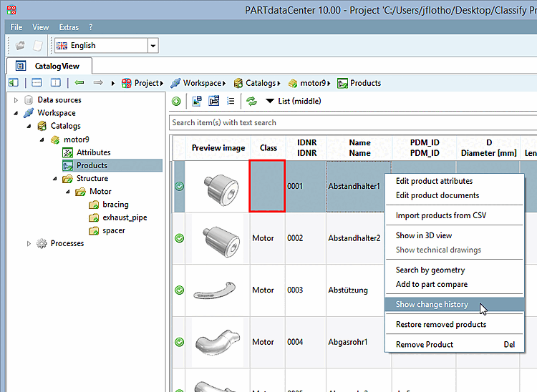Click the Catalogs breadcrumb icon

tap(238, 83)
